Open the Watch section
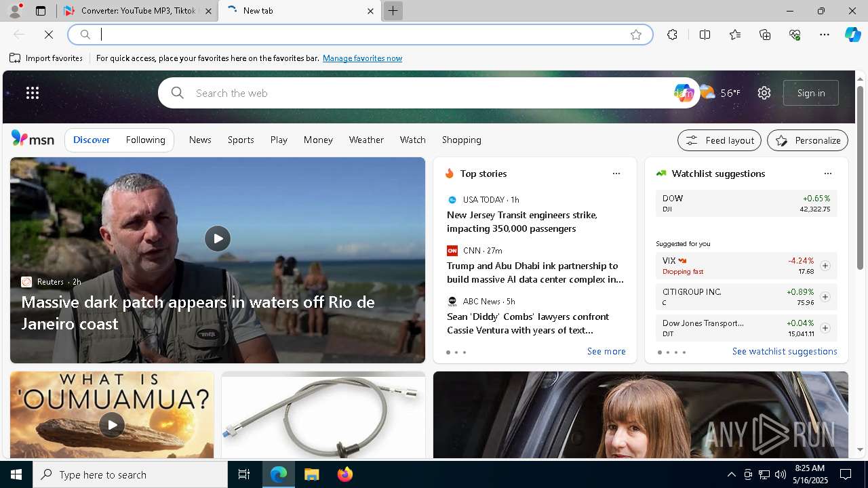 click(x=412, y=140)
